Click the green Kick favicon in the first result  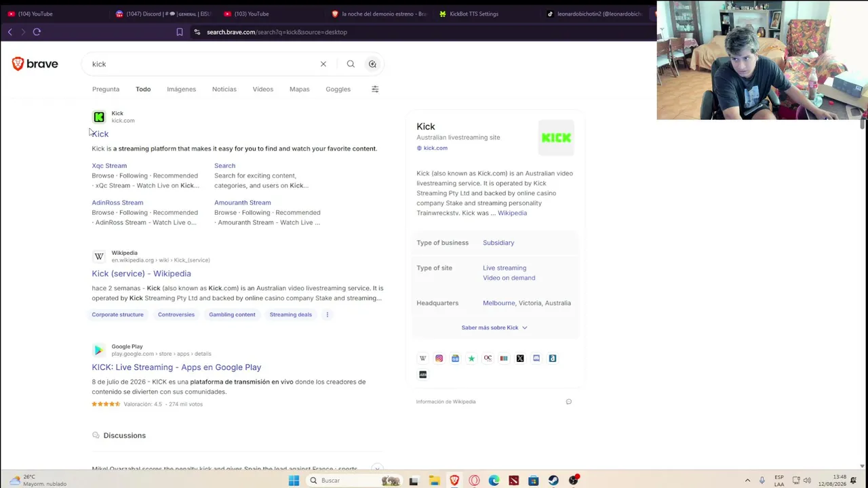[99, 117]
